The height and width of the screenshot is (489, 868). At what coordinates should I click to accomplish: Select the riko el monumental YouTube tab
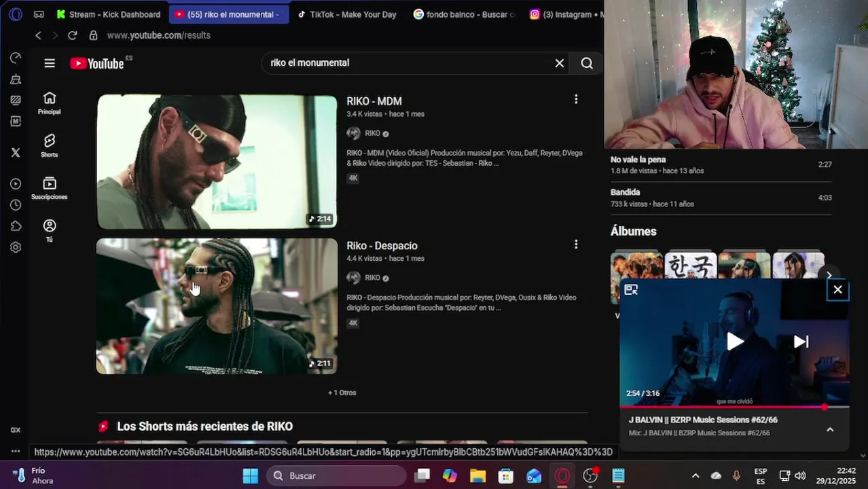coord(229,14)
